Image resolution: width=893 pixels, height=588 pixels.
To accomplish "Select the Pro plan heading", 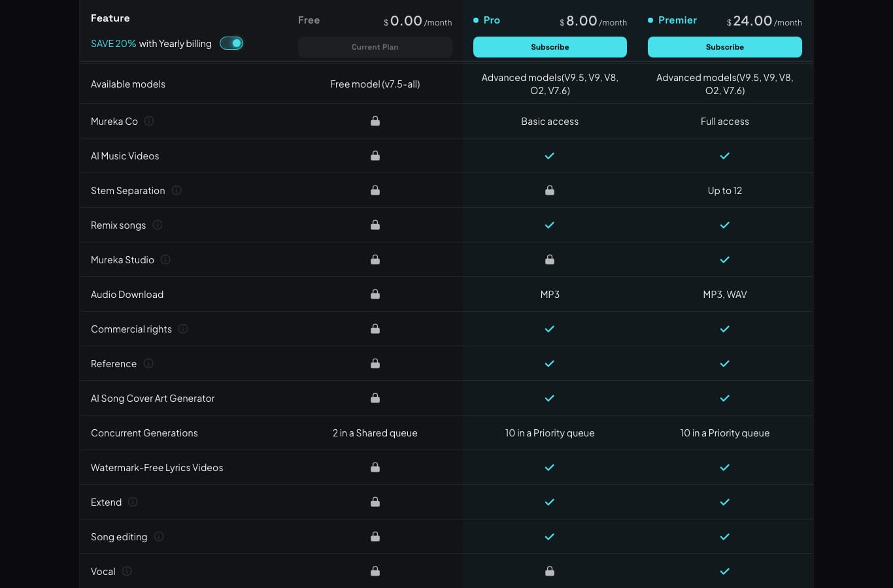I will pos(492,20).
